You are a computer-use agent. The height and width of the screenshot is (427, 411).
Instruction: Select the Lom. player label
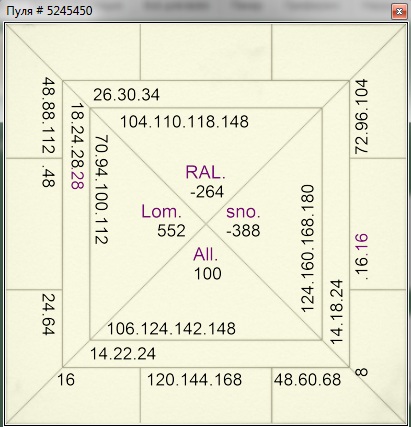(x=161, y=212)
